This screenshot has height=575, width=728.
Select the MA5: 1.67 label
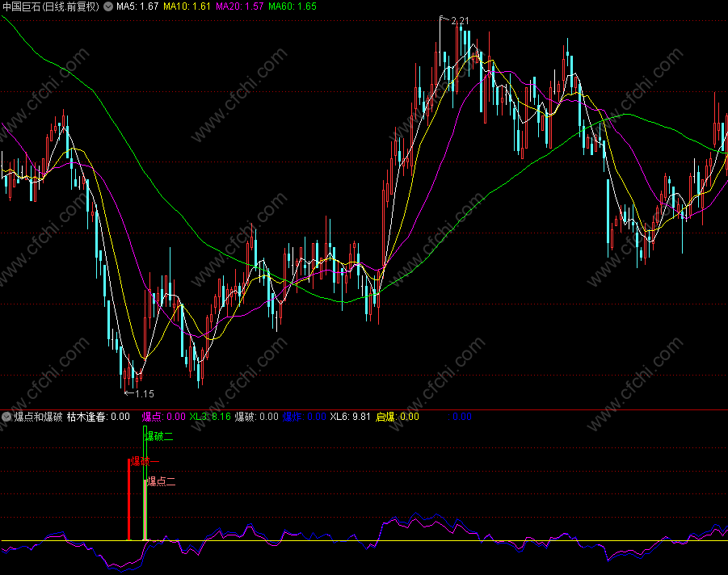pyautogui.click(x=137, y=6)
